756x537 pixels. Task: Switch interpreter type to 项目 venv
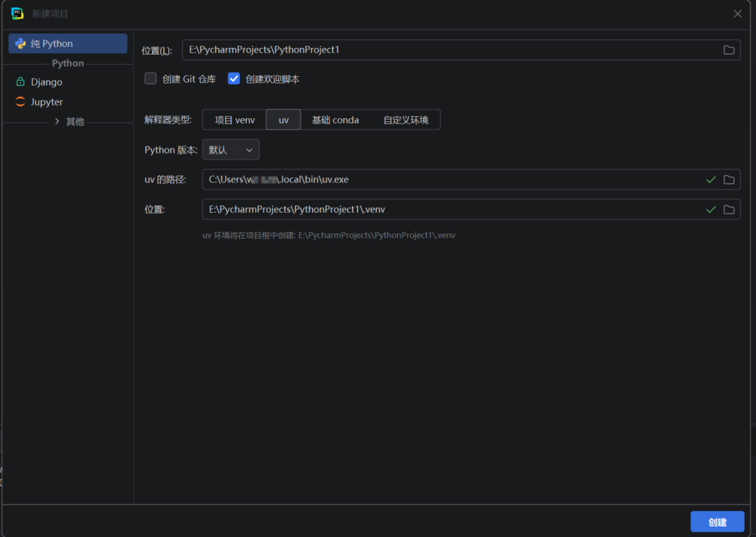tap(234, 120)
